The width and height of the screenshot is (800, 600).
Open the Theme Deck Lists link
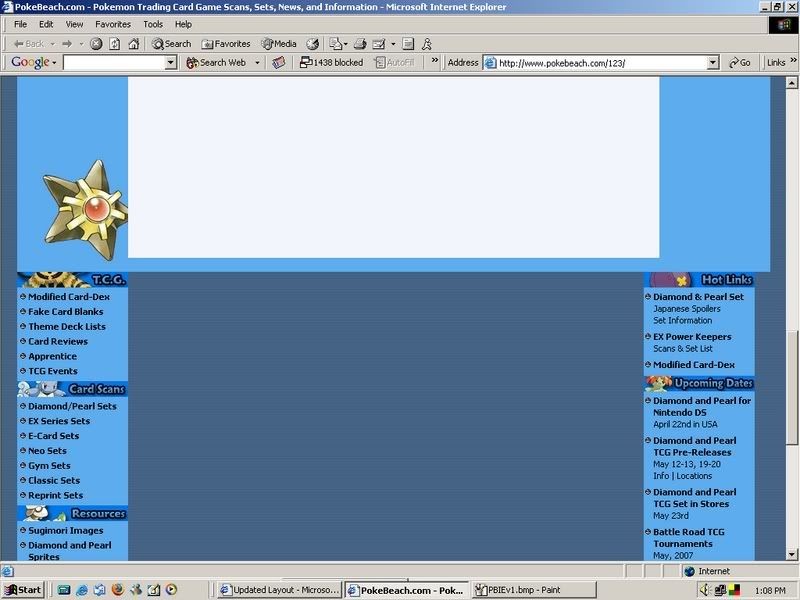67,326
